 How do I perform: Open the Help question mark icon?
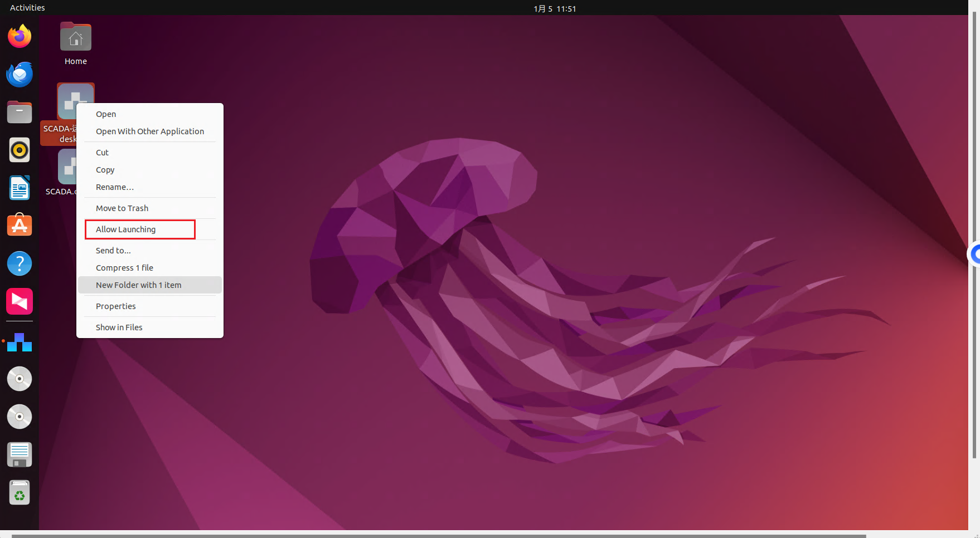(20, 263)
